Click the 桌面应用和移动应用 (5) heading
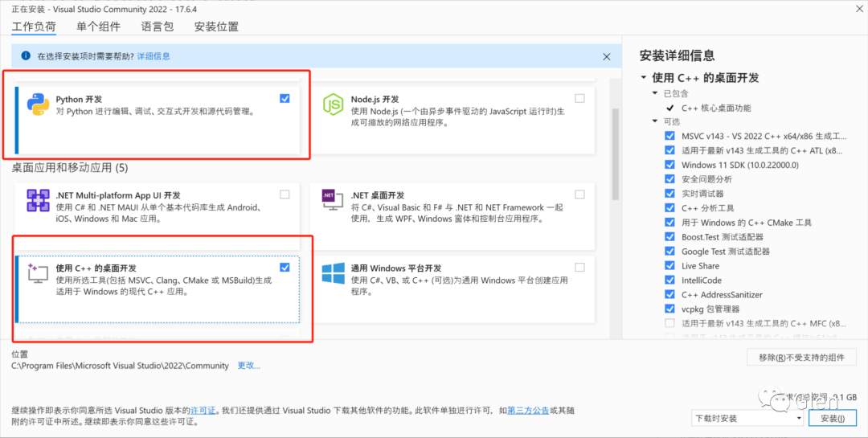Image resolution: width=868 pixels, height=438 pixels. (x=70, y=167)
